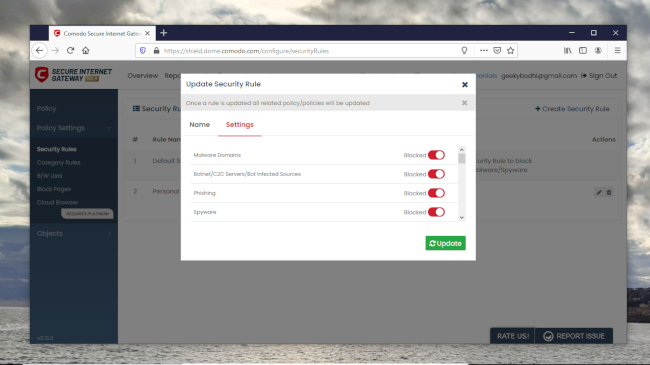The width and height of the screenshot is (650, 365).
Task: Click scroll down arrow in settings list
Action: pos(462,217)
